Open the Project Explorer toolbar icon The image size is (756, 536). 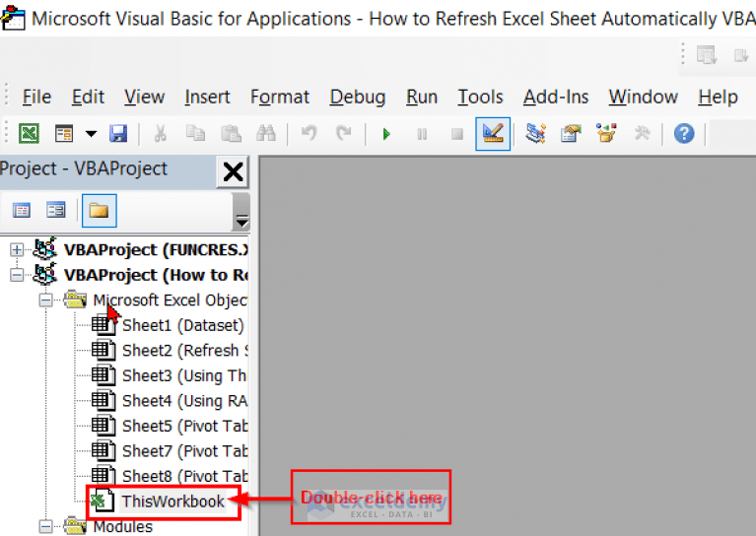(x=535, y=134)
